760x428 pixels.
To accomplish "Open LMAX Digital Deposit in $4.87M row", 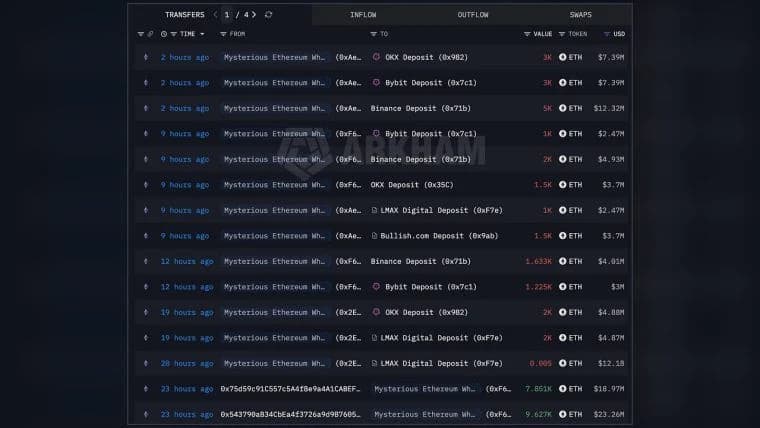I will click(x=442, y=338).
